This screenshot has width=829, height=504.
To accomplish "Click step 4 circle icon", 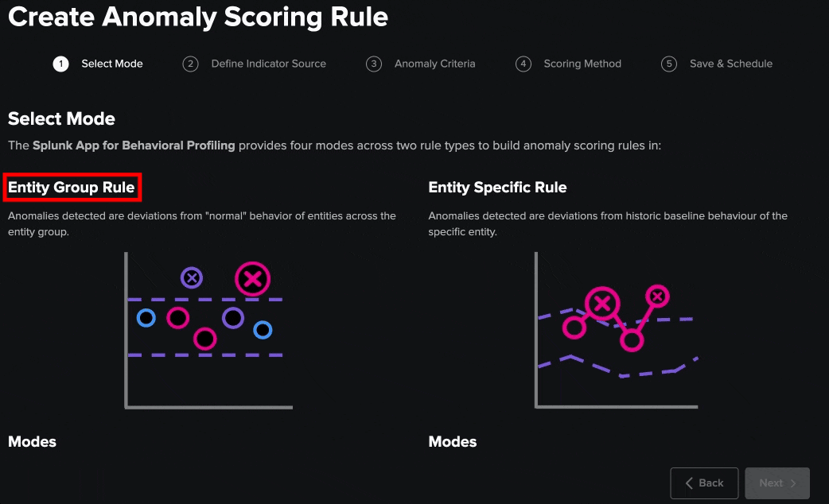I will coord(523,64).
